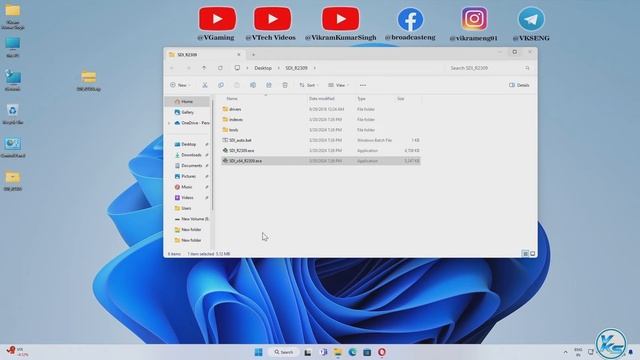Select the Recycle Bin desktop icon
Viewport: 640px width, 360px height.
(x=13, y=114)
